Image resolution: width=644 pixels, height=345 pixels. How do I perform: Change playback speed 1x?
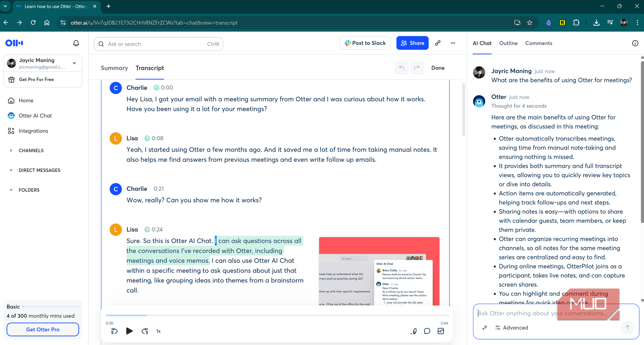pos(158,331)
